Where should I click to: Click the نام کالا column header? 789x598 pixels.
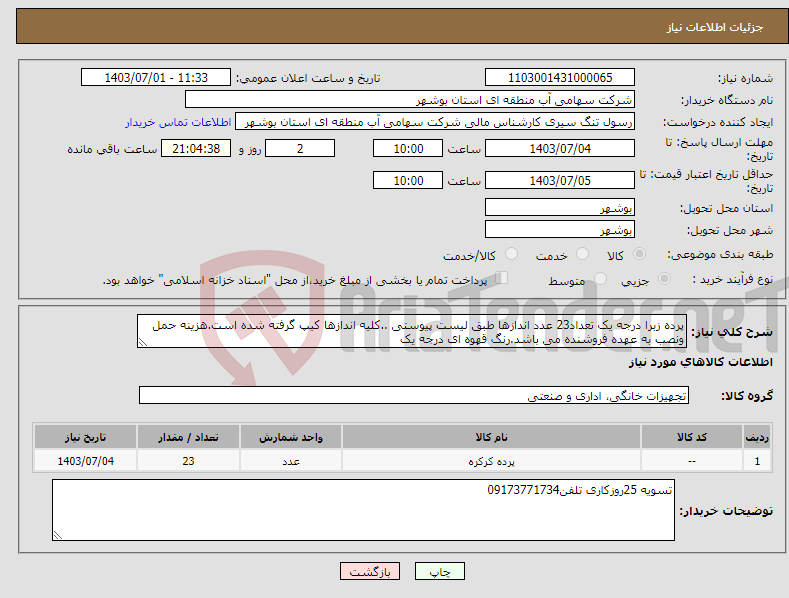(x=492, y=437)
